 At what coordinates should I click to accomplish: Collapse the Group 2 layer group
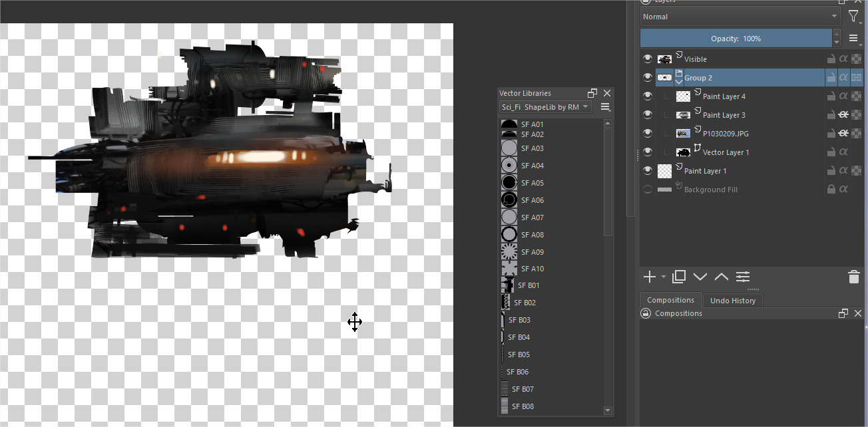[679, 82]
